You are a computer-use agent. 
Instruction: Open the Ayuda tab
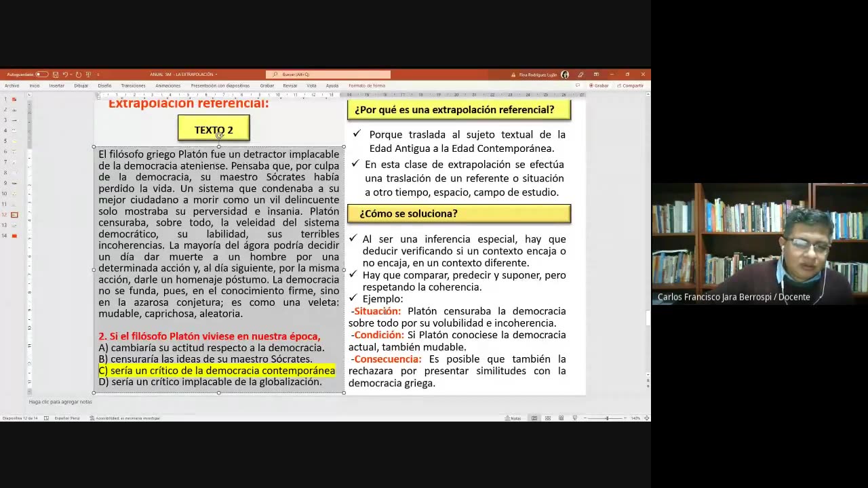click(x=332, y=85)
